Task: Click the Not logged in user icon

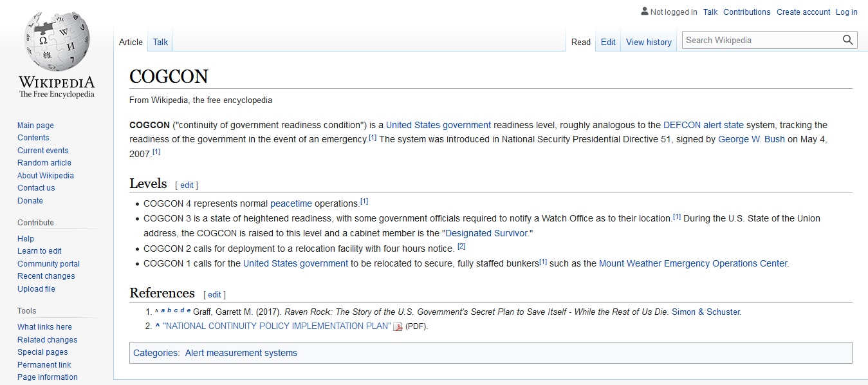Action: pos(645,12)
